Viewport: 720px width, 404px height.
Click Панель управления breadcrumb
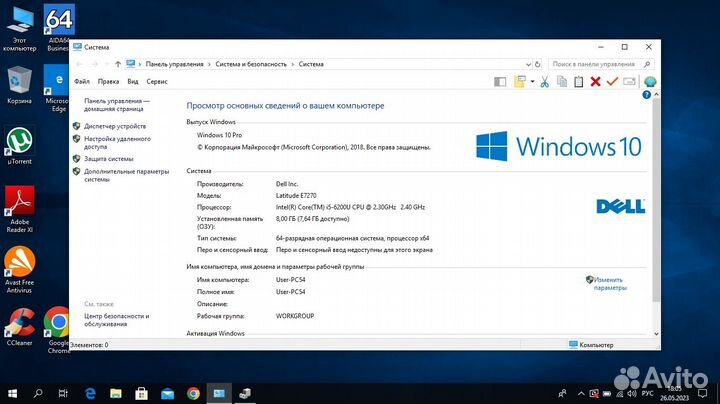(x=174, y=64)
